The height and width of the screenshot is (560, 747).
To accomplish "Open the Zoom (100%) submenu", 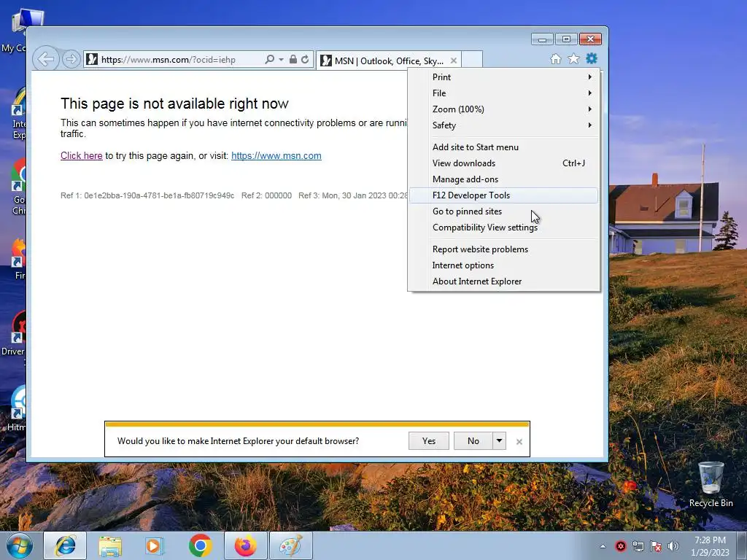I will click(x=503, y=109).
